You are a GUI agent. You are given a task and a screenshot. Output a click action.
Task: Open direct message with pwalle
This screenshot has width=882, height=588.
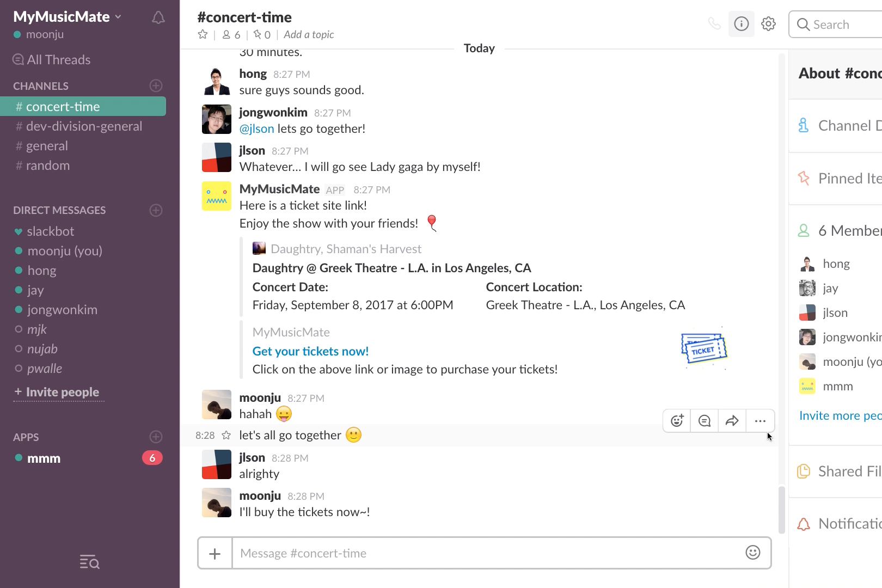(83, 369)
